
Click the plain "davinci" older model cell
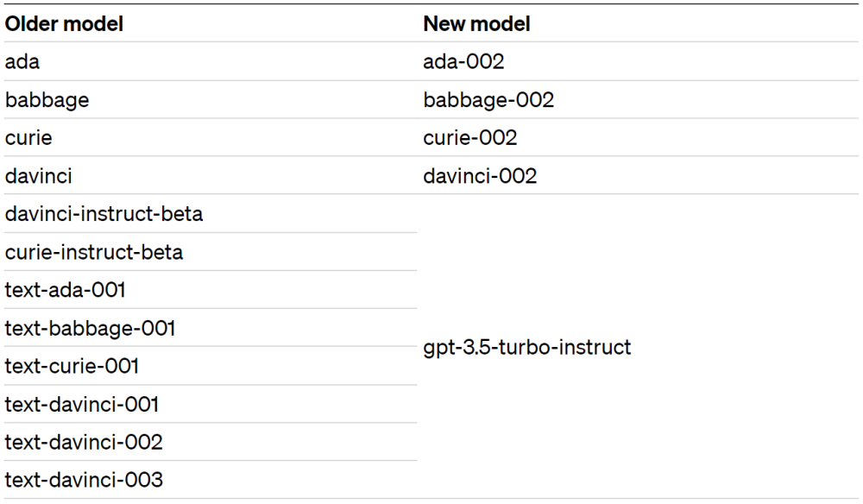[x=39, y=176]
